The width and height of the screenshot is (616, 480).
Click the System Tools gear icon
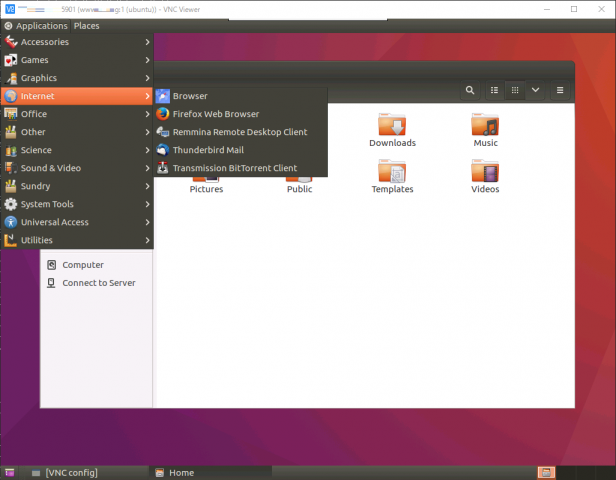tap(11, 204)
